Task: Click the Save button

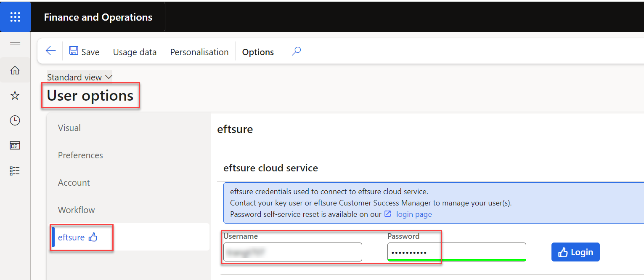Action: (85, 52)
